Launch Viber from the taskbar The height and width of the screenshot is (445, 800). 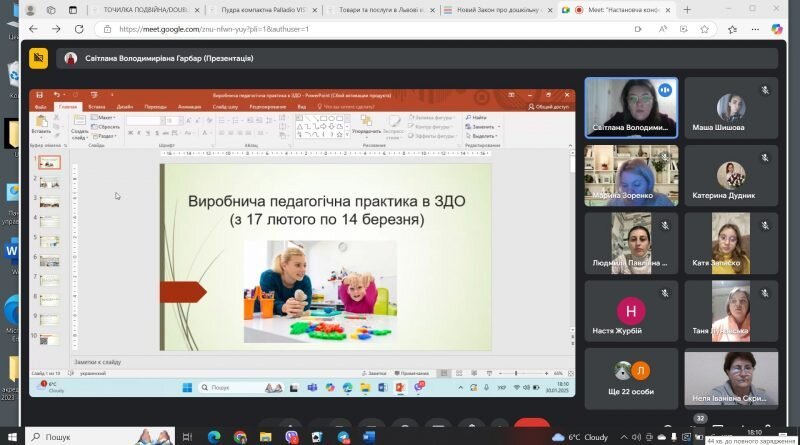(x=291, y=437)
